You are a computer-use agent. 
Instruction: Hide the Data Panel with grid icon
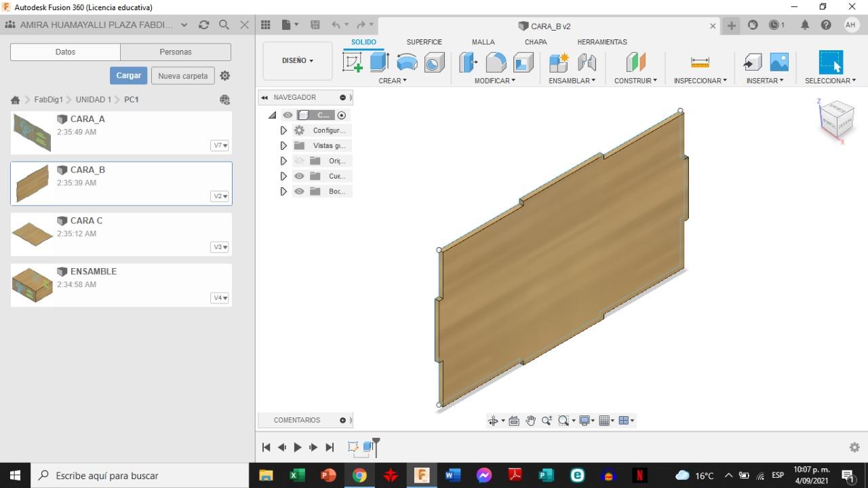(266, 25)
